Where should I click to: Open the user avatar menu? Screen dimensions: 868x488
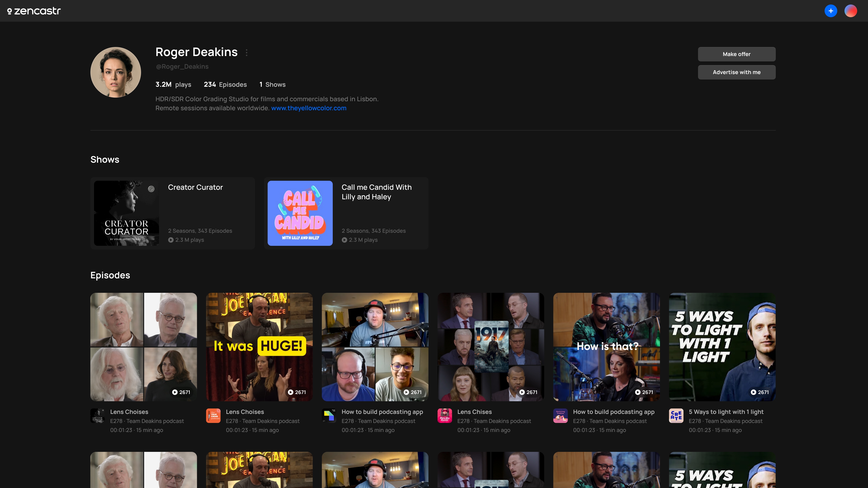(850, 11)
